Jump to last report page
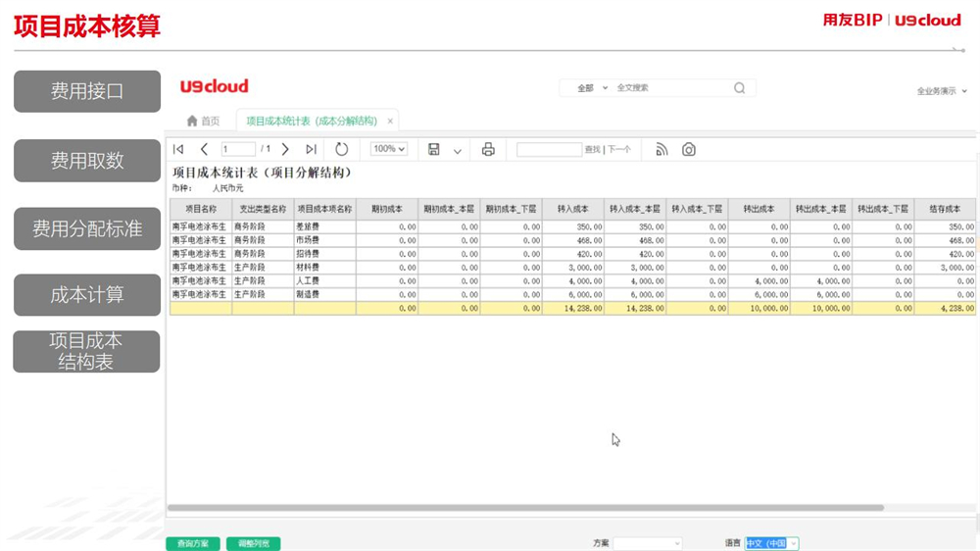The width and height of the screenshot is (980, 551). pyautogui.click(x=311, y=149)
